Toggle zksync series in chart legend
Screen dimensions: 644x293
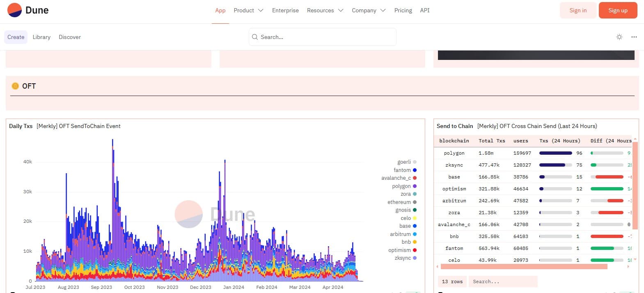coord(406,258)
